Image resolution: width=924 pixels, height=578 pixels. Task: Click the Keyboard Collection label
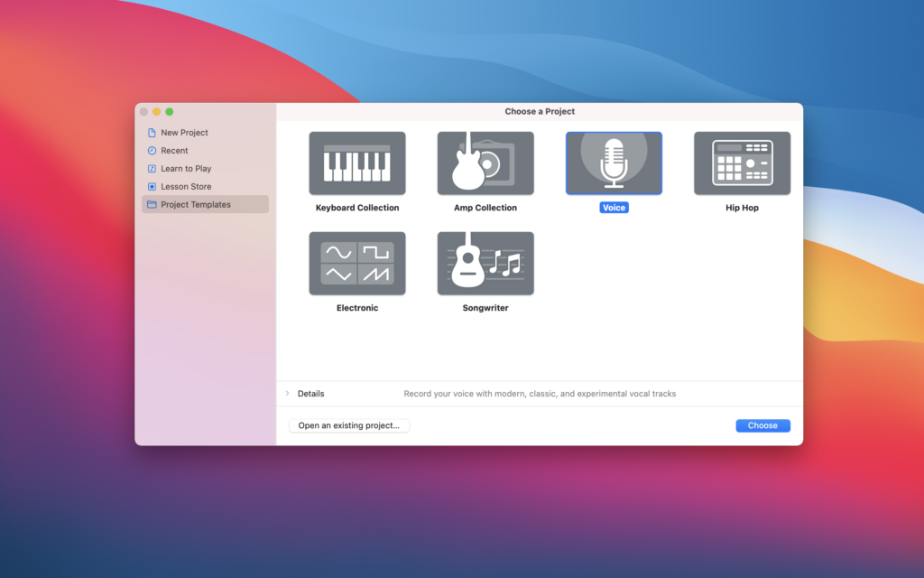[357, 208]
